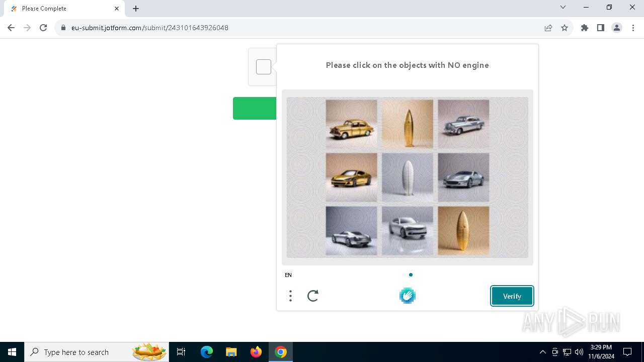
Task: Open a new browser tab
Action: (x=136, y=9)
